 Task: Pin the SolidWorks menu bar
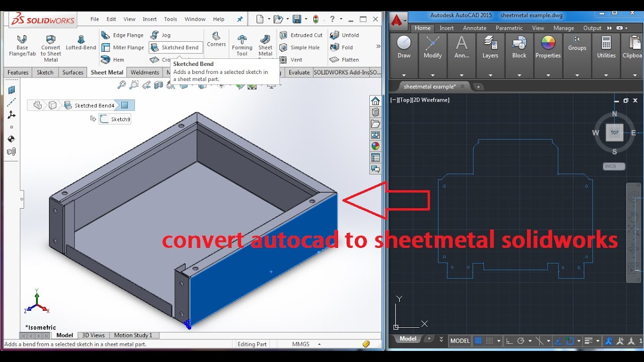(x=240, y=19)
